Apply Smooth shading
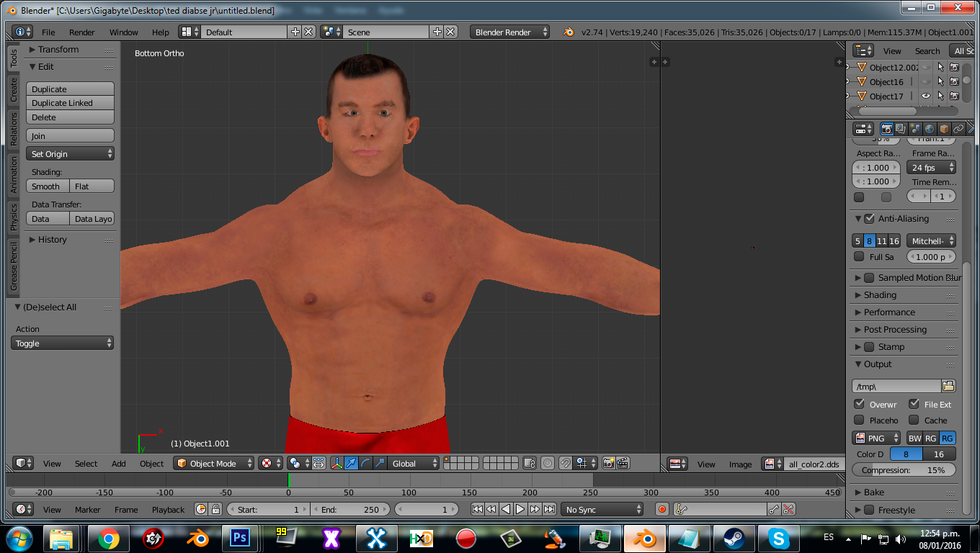 click(48, 186)
